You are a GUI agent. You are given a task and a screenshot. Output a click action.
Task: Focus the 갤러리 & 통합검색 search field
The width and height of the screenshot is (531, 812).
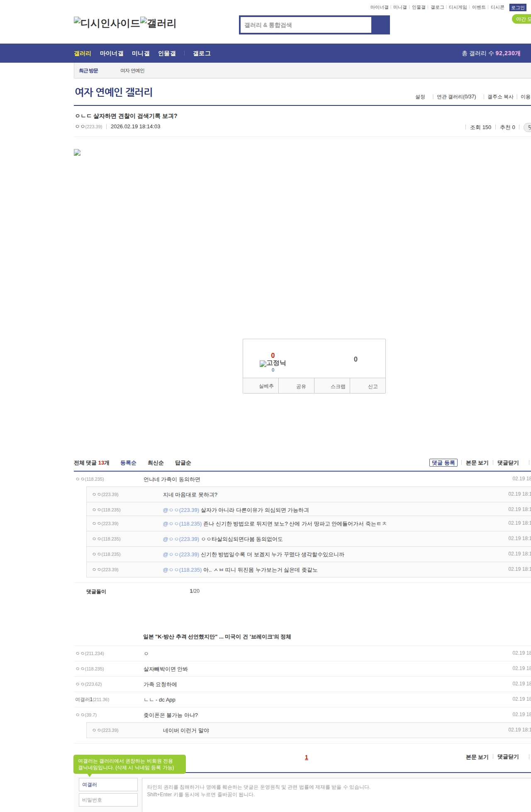pos(306,25)
